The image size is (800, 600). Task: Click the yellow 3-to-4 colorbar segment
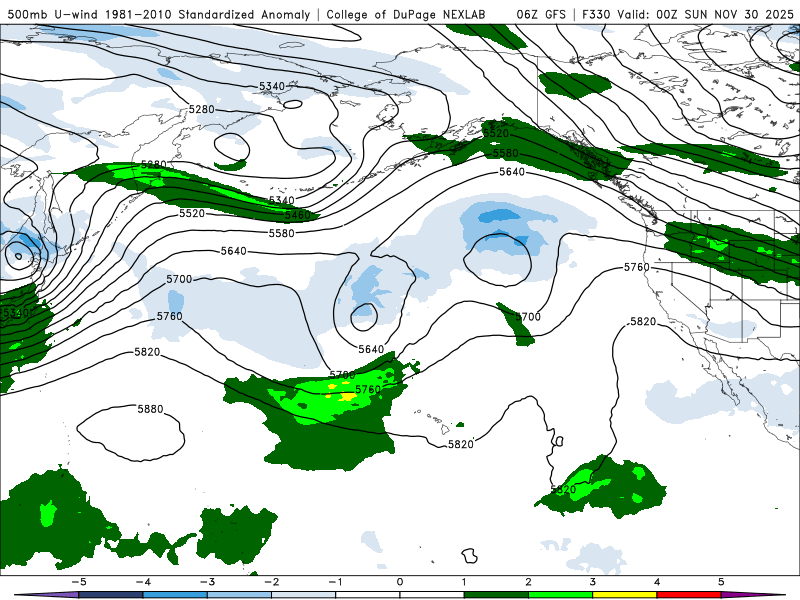(x=624, y=595)
